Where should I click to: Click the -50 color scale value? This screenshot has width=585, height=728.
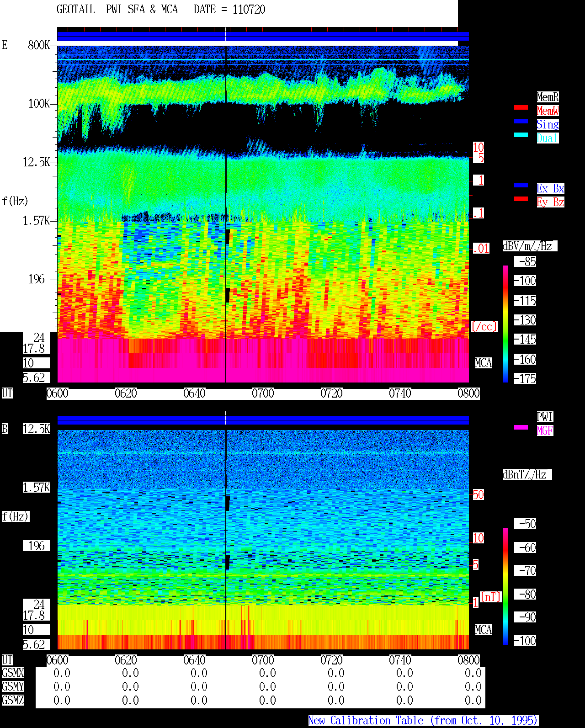525,524
